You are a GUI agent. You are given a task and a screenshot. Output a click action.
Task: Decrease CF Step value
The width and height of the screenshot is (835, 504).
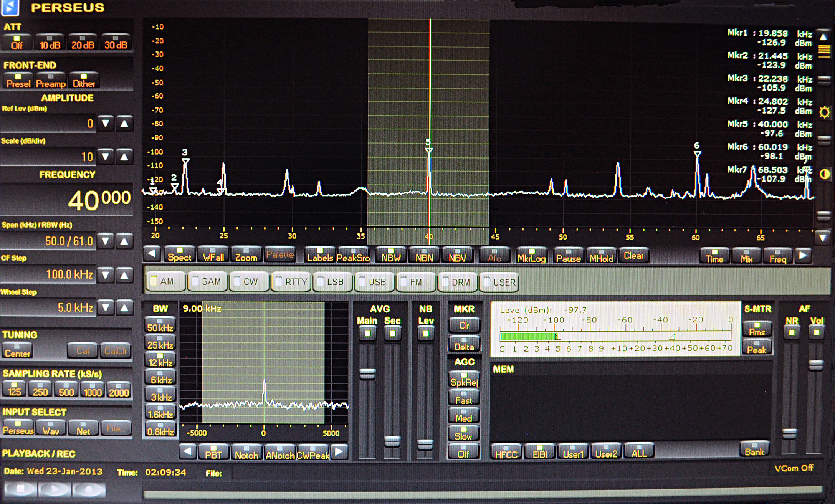106,275
